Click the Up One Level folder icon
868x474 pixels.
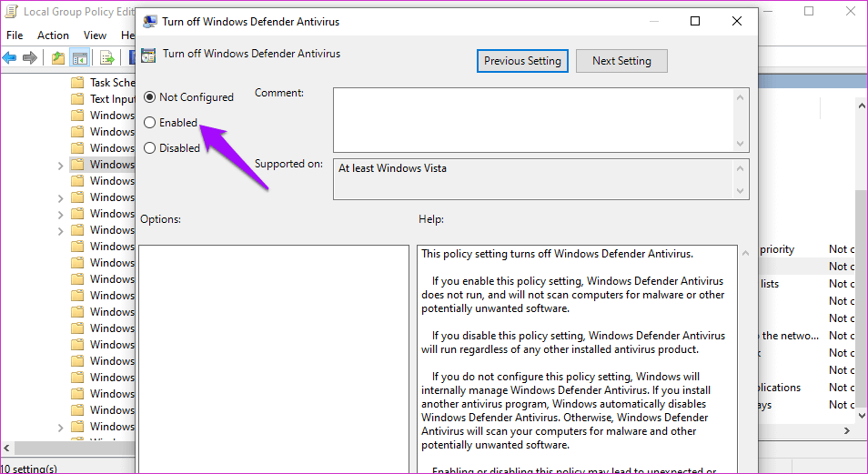pyautogui.click(x=58, y=57)
